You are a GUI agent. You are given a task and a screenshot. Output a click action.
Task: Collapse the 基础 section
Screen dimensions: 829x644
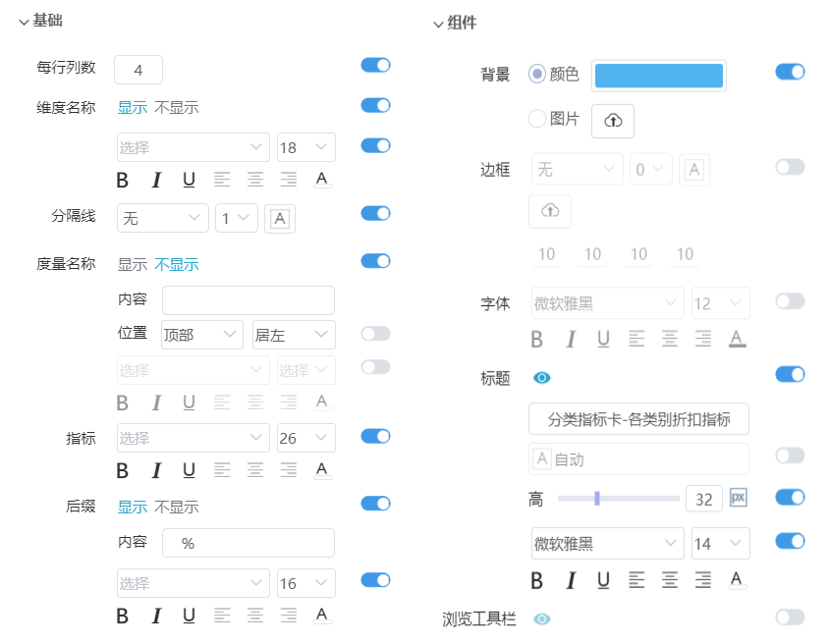click(x=24, y=22)
